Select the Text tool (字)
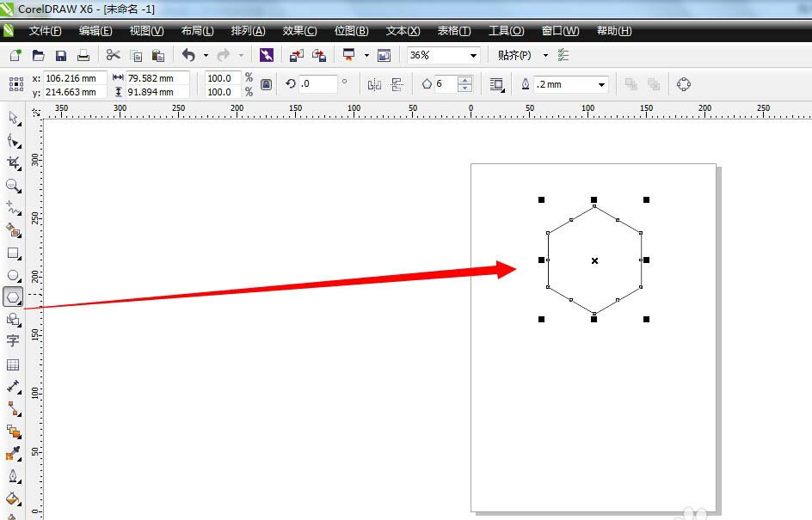This screenshot has height=520, width=812. pyautogui.click(x=13, y=341)
